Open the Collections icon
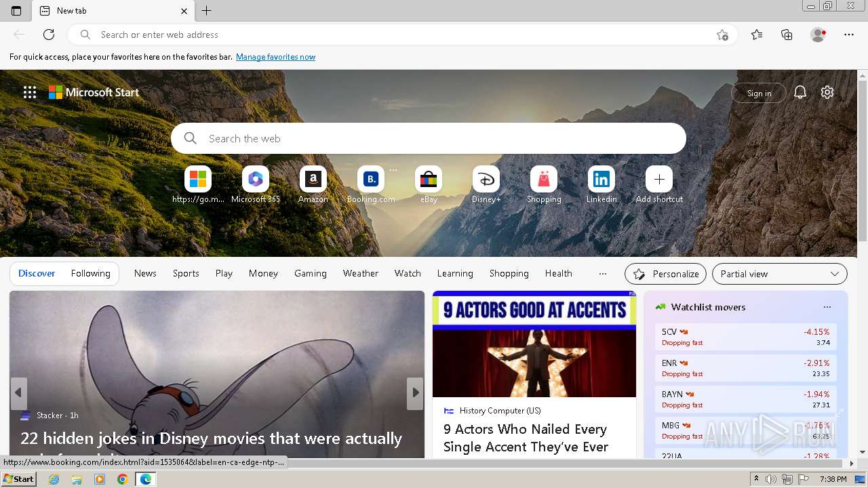This screenshot has height=488, width=868. pos(787,35)
